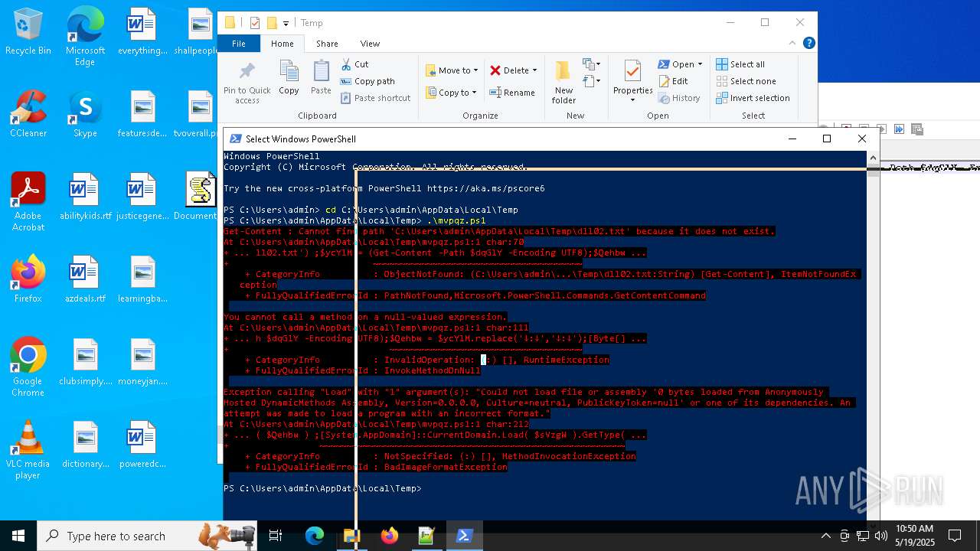The width and height of the screenshot is (980, 551).
Task: Open Firefox from the taskbar
Action: click(x=389, y=536)
